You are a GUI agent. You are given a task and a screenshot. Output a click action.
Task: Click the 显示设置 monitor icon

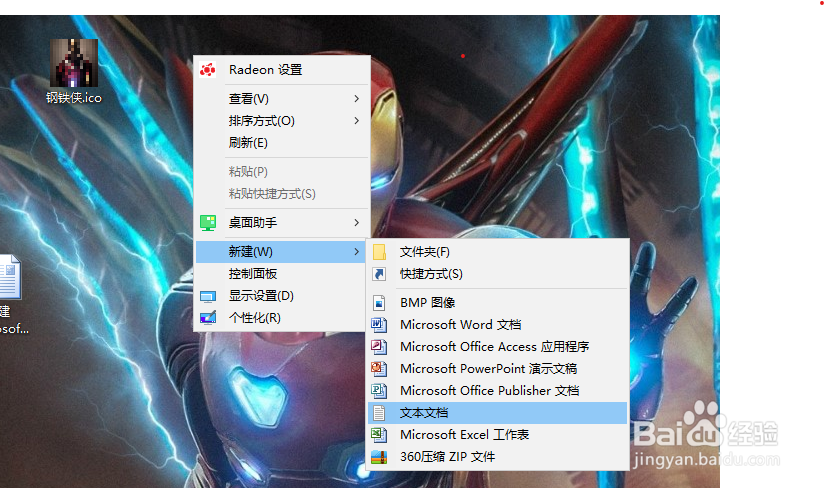tap(208, 297)
